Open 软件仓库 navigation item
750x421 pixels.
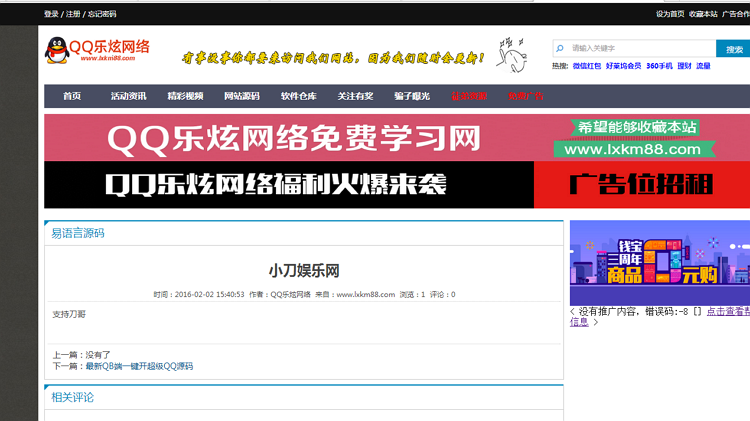(298, 96)
